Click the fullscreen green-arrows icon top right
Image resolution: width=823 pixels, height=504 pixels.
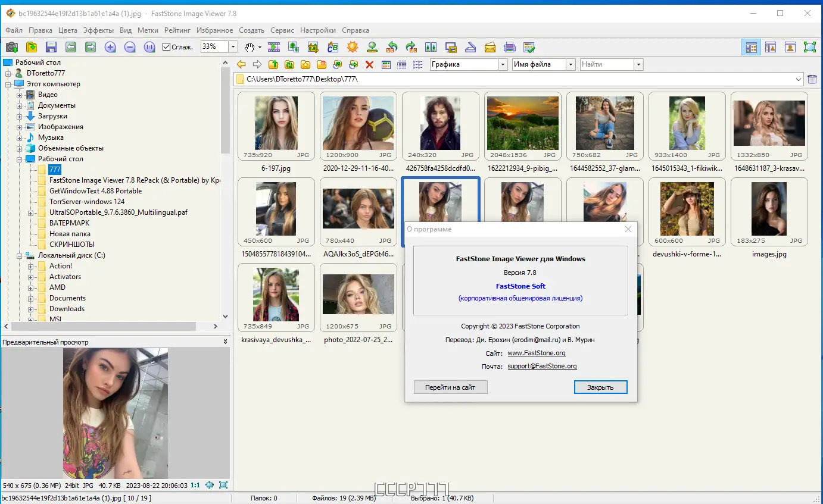(809, 47)
